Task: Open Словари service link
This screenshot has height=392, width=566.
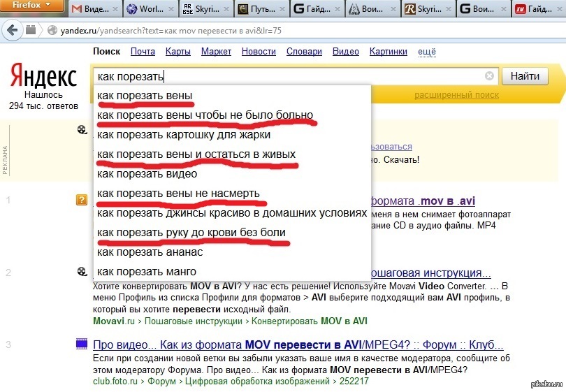Action: 304,52
